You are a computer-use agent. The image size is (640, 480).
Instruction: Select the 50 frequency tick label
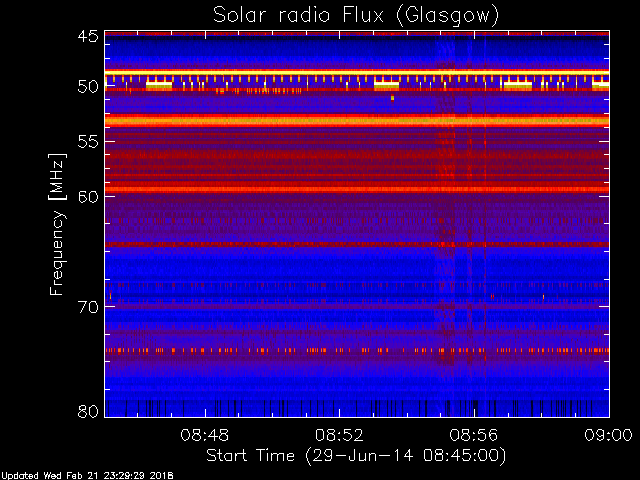(88, 87)
